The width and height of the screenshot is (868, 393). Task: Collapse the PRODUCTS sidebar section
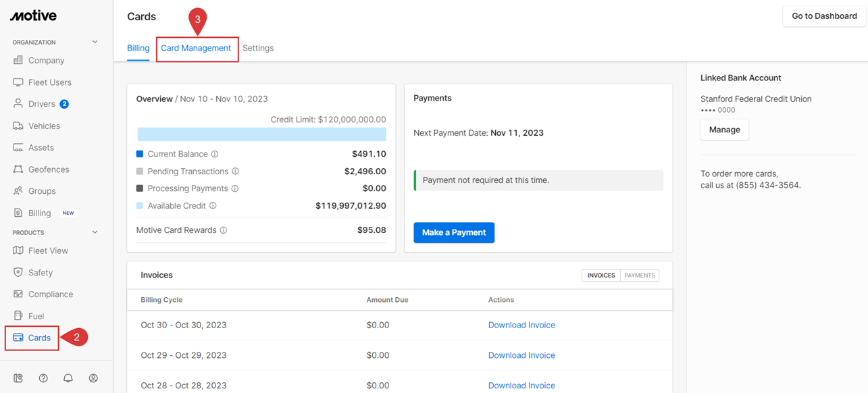[95, 232]
